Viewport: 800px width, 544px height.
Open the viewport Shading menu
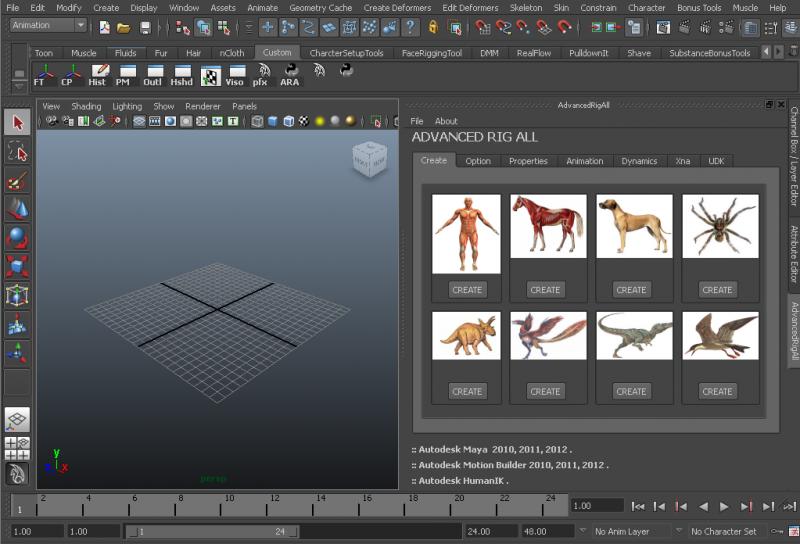86,106
